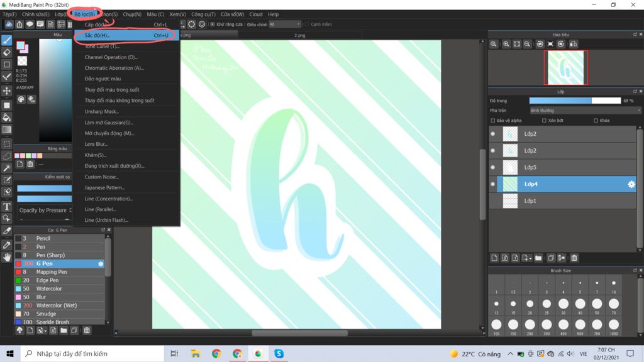Choose Làm mờ Gaussian(G) filter

(x=126, y=123)
